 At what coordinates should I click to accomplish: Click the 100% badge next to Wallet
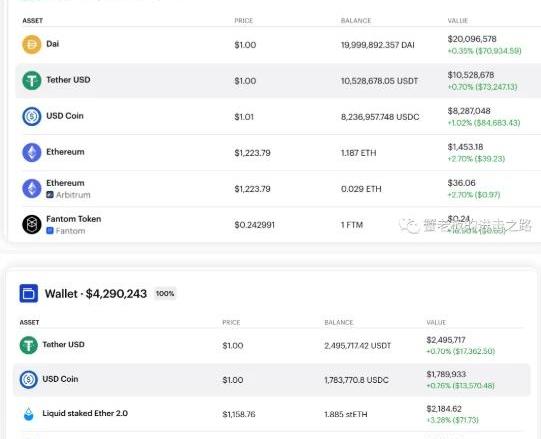coord(165,293)
